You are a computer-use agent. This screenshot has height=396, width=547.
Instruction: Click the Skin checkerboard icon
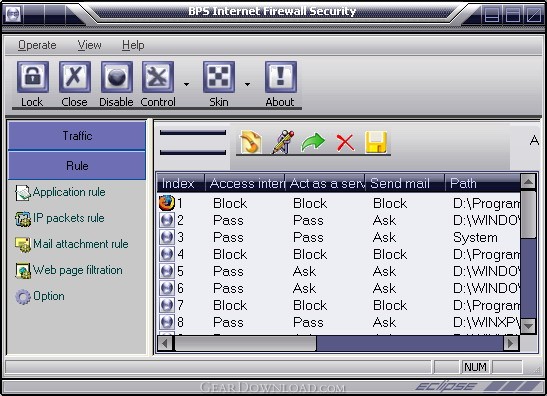219,77
